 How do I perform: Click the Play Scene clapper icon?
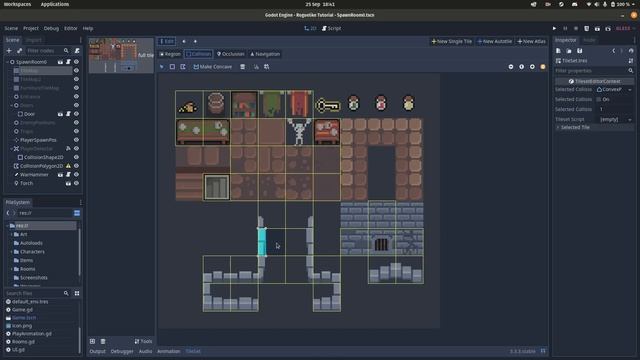coord(597,29)
